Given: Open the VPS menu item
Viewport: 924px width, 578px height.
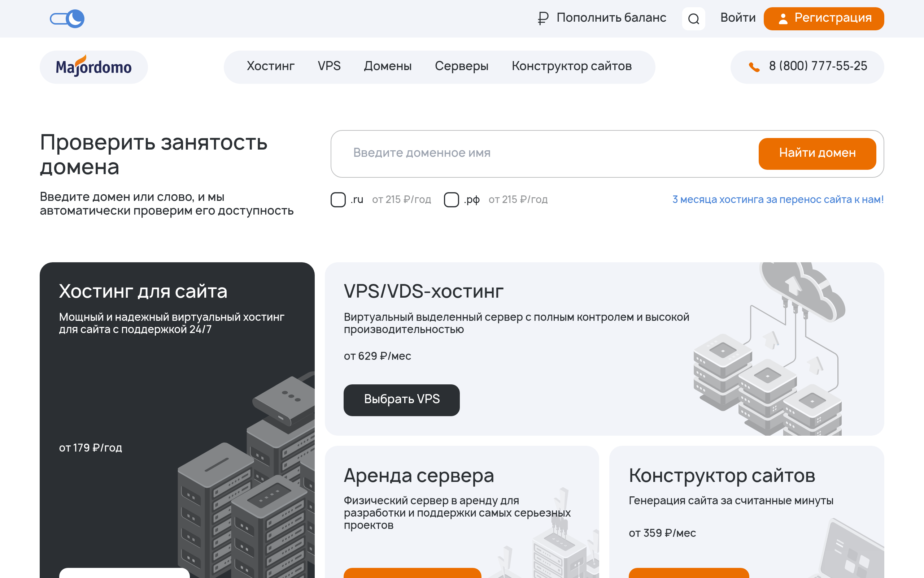Looking at the screenshot, I should point(329,66).
